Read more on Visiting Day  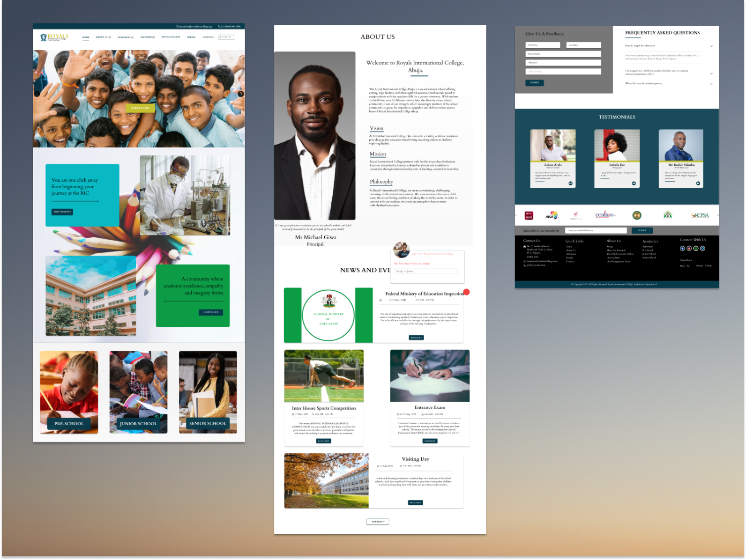tap(415, 503)
